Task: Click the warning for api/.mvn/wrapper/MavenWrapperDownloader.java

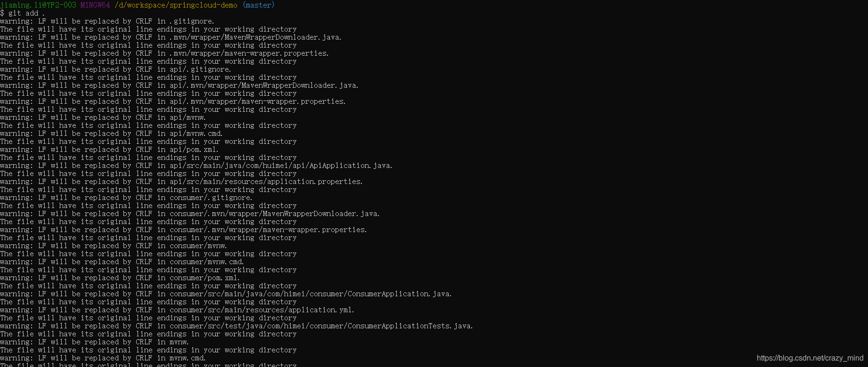Action: 180,85
